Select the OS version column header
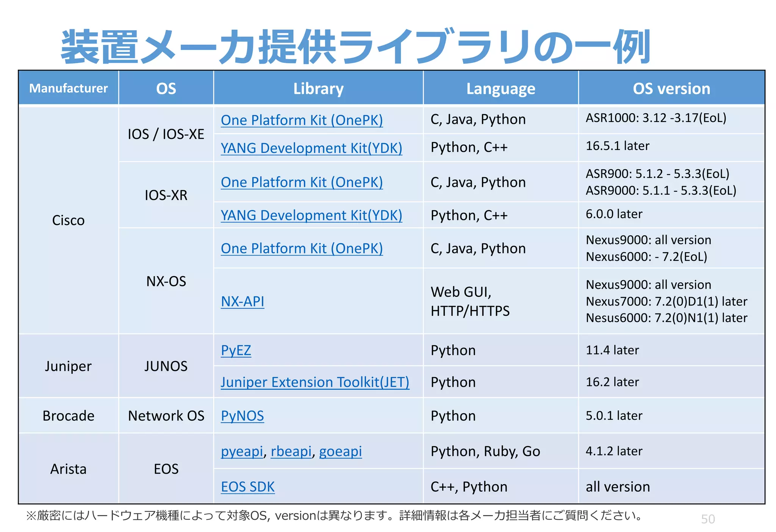This screenshot has width=776, height=532. 671,88
